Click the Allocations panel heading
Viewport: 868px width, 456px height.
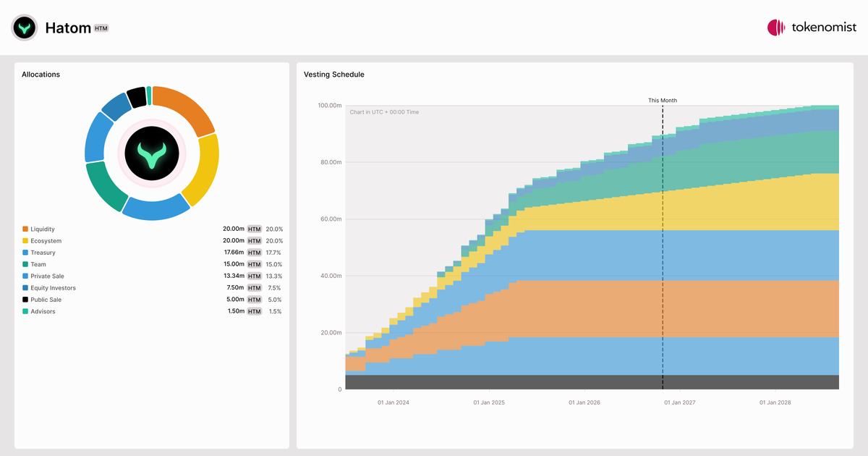coord(41,75)
